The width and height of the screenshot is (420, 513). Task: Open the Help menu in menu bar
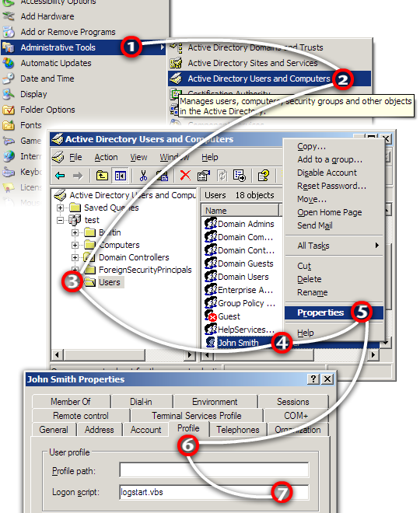tap(210, 157)
